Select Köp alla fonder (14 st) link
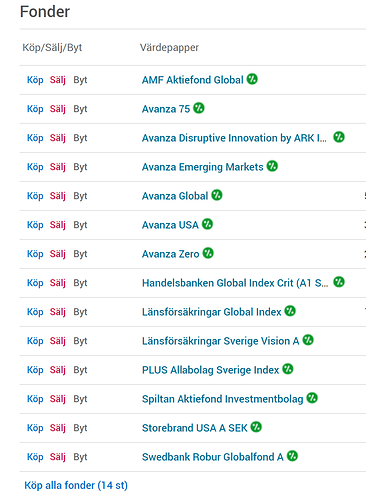The height and width of the screenshot is (499, 366). point(76,485)
